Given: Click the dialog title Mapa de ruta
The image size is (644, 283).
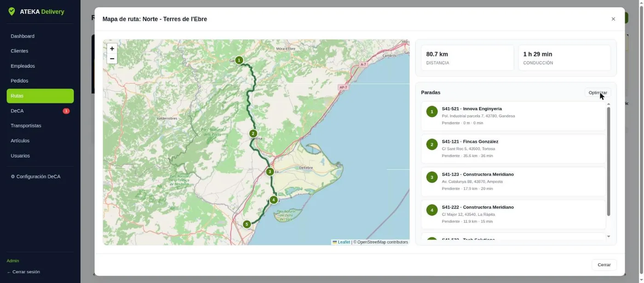Looking at the screenshot, I should [155, 19].
